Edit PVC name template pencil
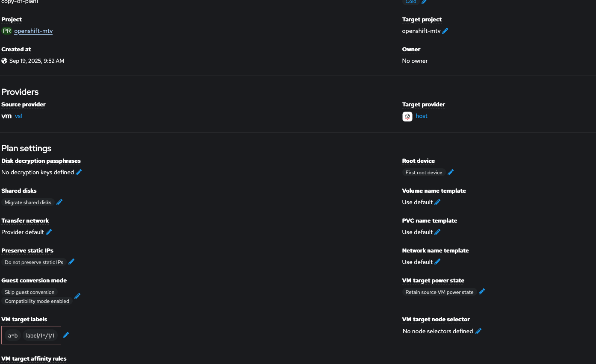The image size is (596, 364). [437, 232]
